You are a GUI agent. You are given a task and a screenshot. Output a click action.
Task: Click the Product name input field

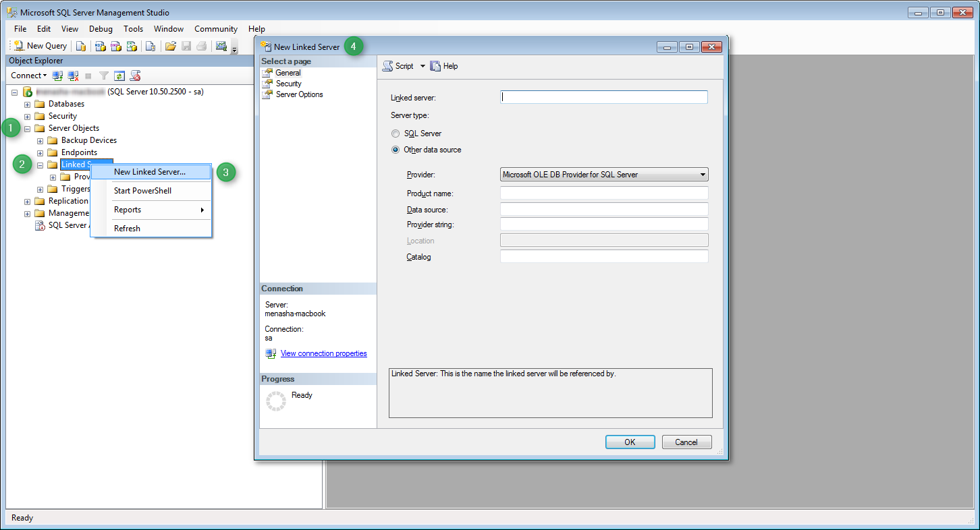point(604,194)
